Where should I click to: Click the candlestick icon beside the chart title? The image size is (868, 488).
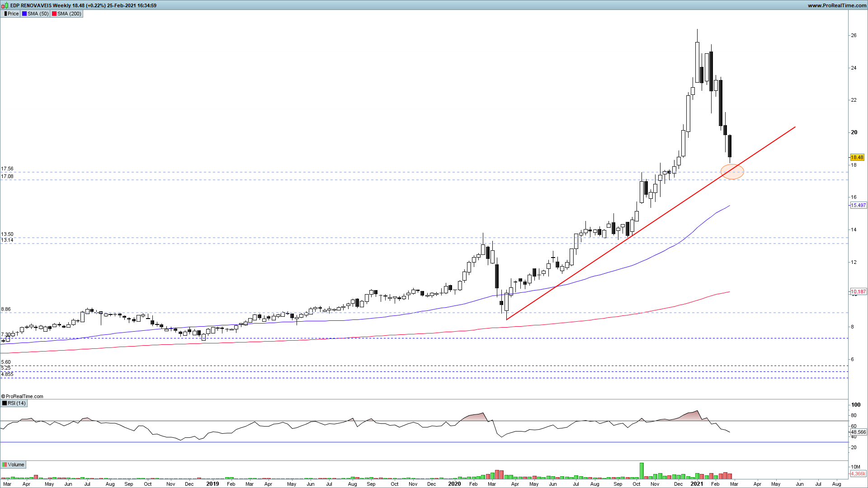coord(5,5)
